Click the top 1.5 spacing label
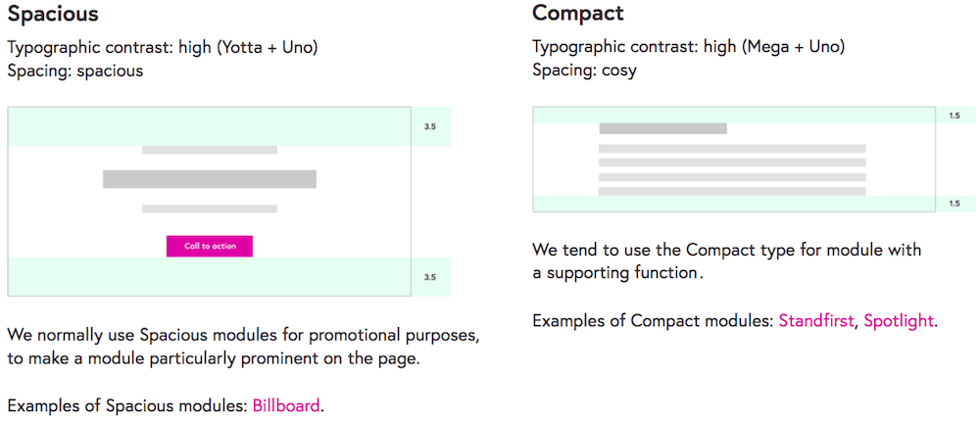Screen dimensions: 980x421 click(955, 116)
